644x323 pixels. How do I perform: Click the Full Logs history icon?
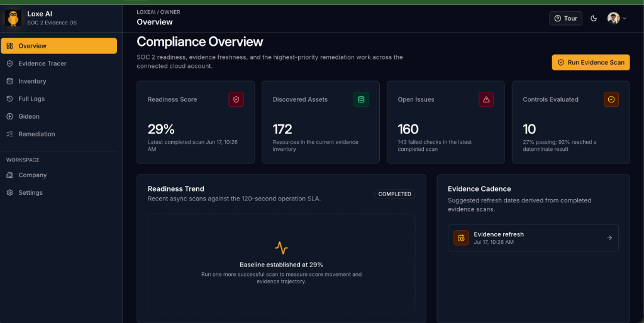coord(10,99)
